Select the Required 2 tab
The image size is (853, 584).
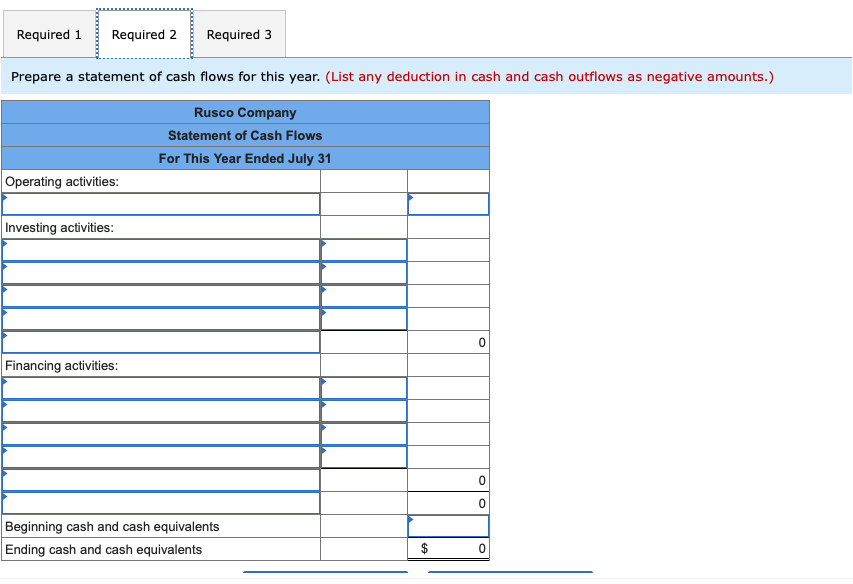coord(144,34)
